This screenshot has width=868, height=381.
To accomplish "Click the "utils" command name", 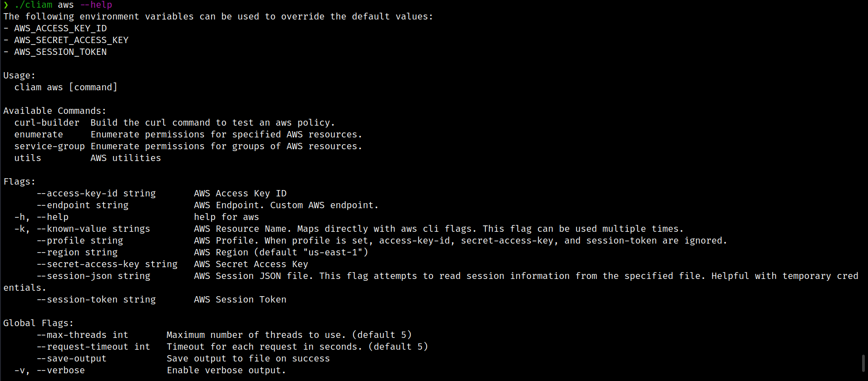I will [x=28, y=158].
